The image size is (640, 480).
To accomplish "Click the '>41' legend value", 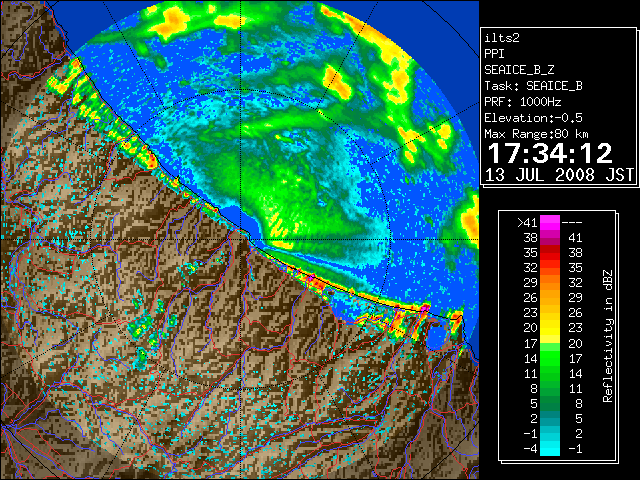I will 527,223.
